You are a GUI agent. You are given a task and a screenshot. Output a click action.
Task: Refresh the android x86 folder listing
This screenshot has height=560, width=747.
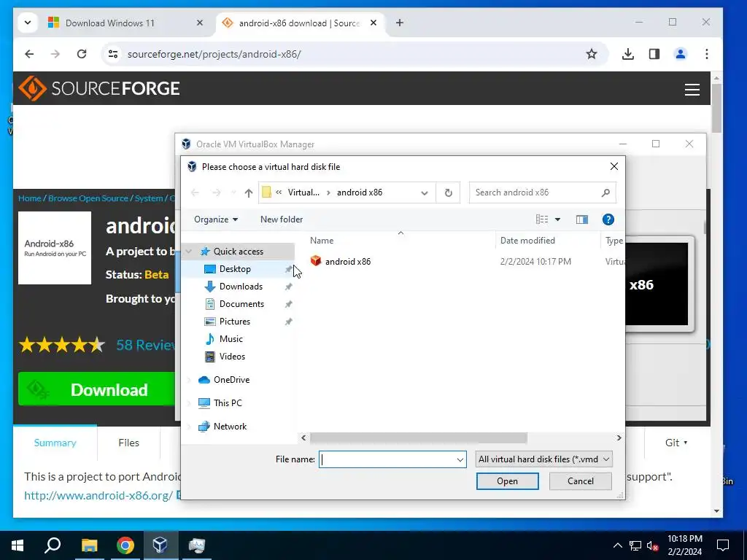click(x=449, y=192)
